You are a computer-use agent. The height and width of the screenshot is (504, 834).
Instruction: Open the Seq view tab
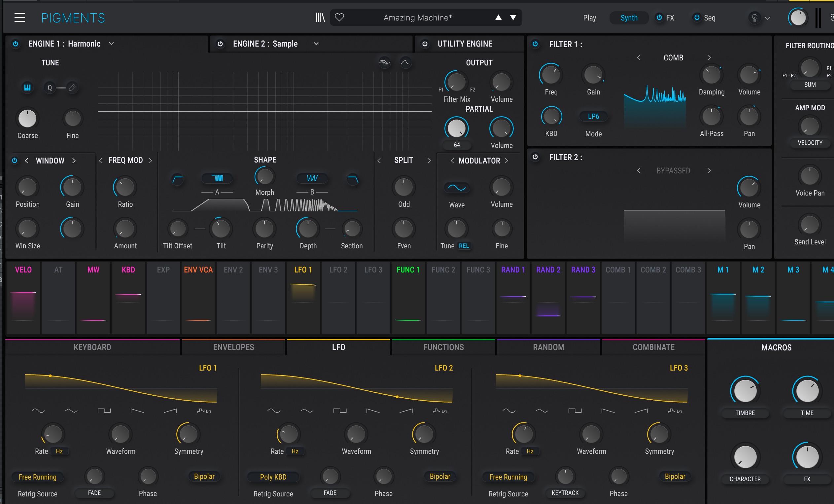click(x=709, y=18)
